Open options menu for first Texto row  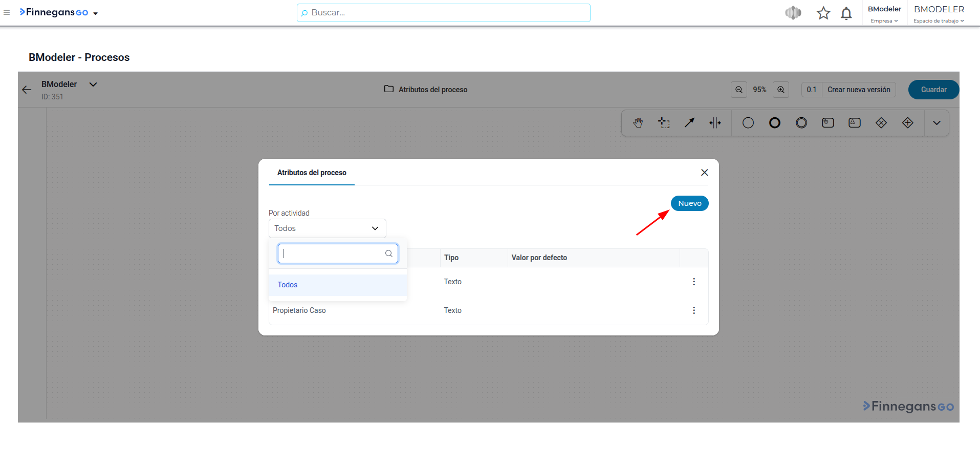[x=694, y=282]
